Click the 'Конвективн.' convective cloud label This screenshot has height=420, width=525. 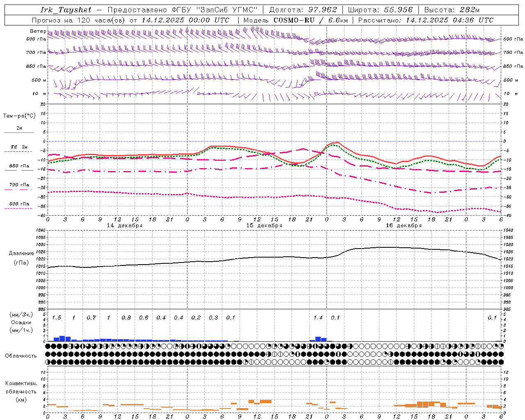(x=21, y=383)
